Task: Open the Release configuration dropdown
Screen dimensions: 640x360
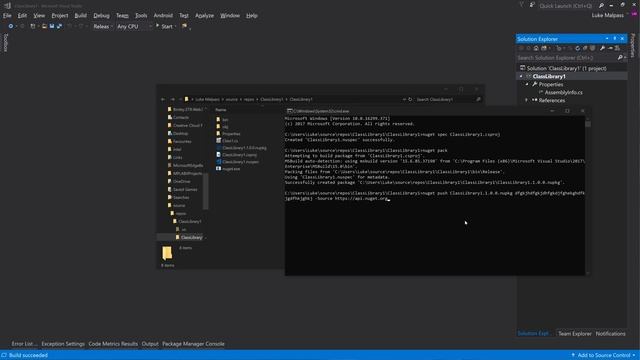Action: [103, 27]
